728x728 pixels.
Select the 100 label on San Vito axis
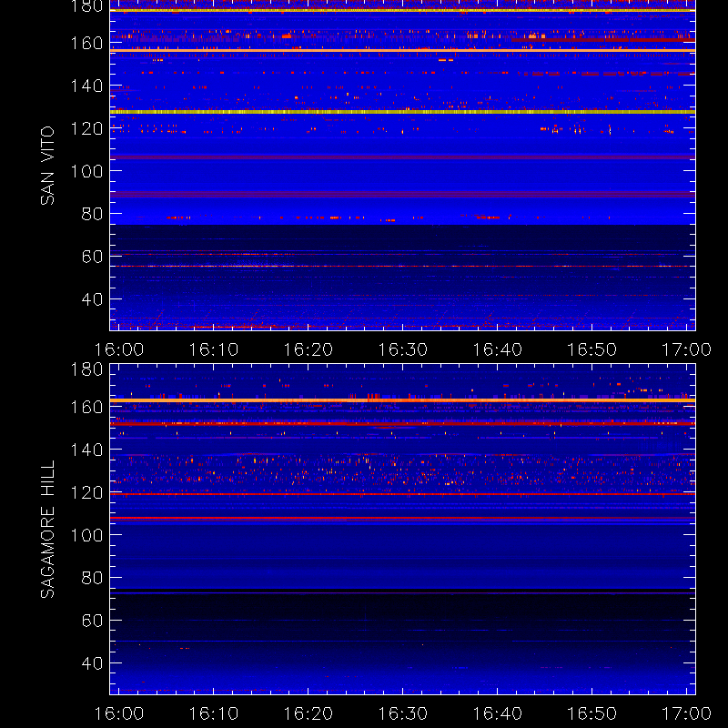[86, 171]
